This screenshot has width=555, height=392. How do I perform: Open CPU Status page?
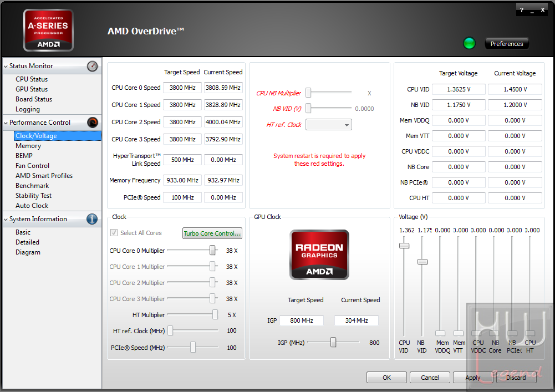[32, 79]
